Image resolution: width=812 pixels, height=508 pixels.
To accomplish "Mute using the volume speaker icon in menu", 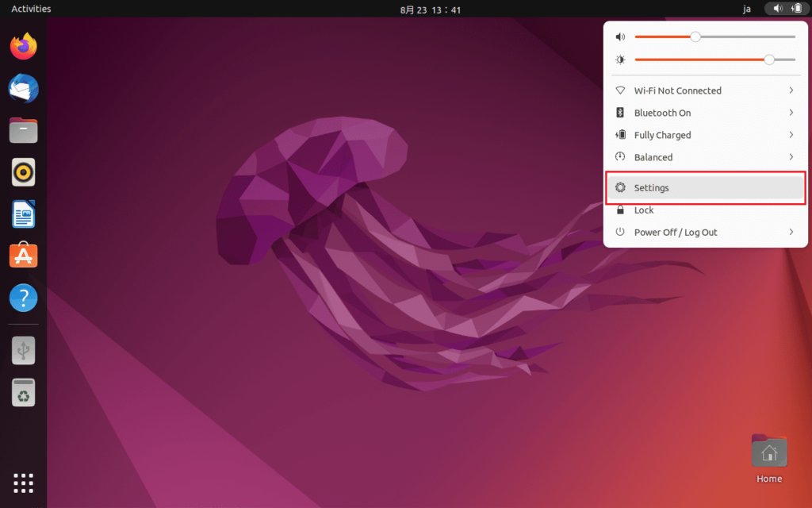I will tap(620, 37).
